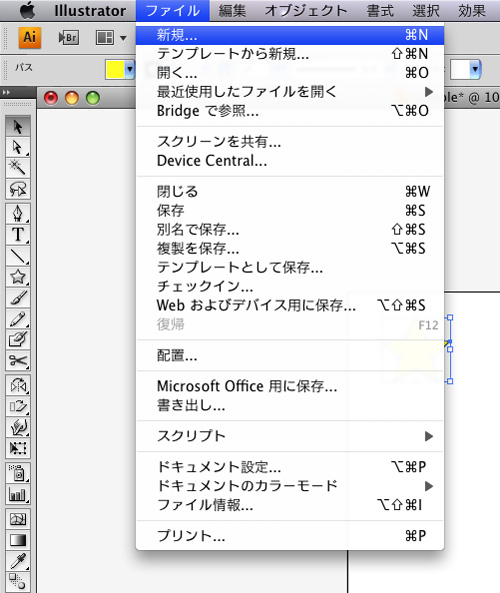Select the Warp tool
Image resolution: width=500 pixels, height=593 pixels.
tap(18, 427)
